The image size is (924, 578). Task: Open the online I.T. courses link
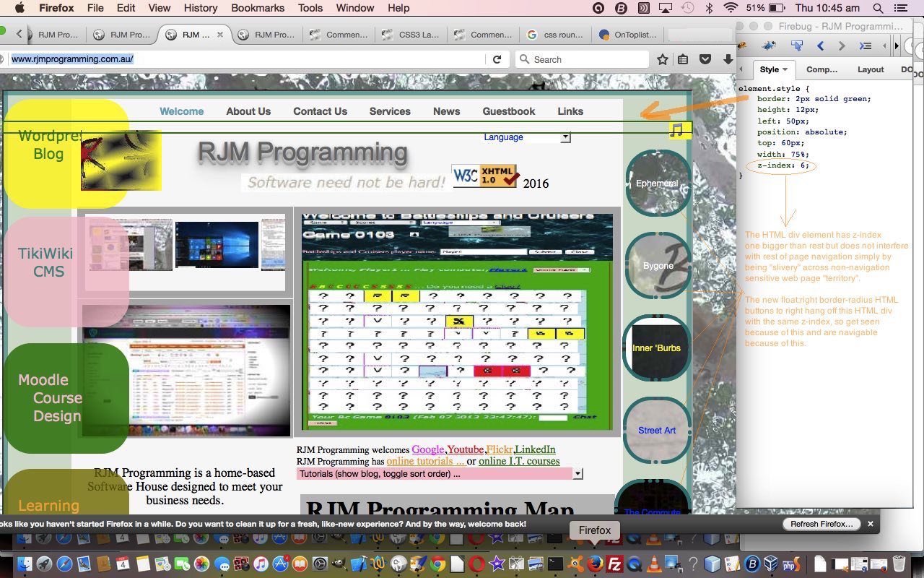click(x=519, y=461)
